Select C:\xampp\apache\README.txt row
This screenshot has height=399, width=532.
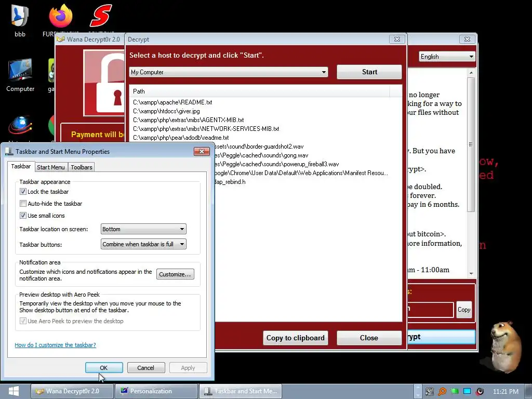(172, 102)
